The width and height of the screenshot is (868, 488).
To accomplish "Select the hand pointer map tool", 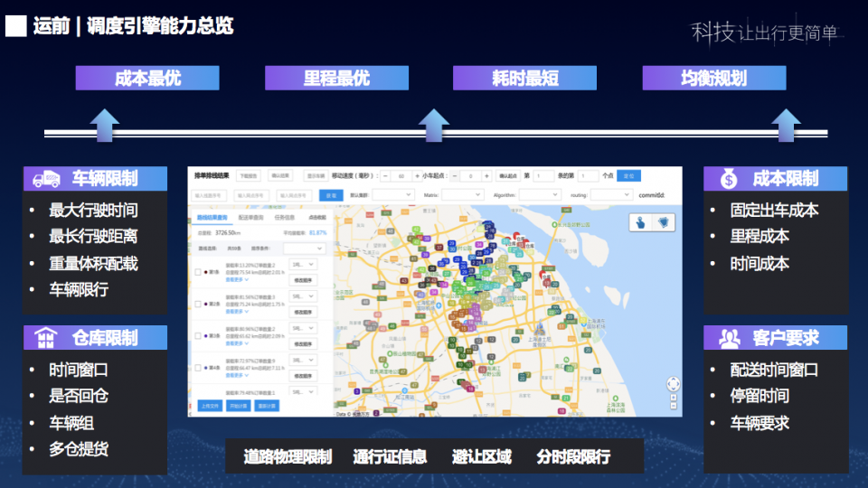I will (x=641, y=223).
